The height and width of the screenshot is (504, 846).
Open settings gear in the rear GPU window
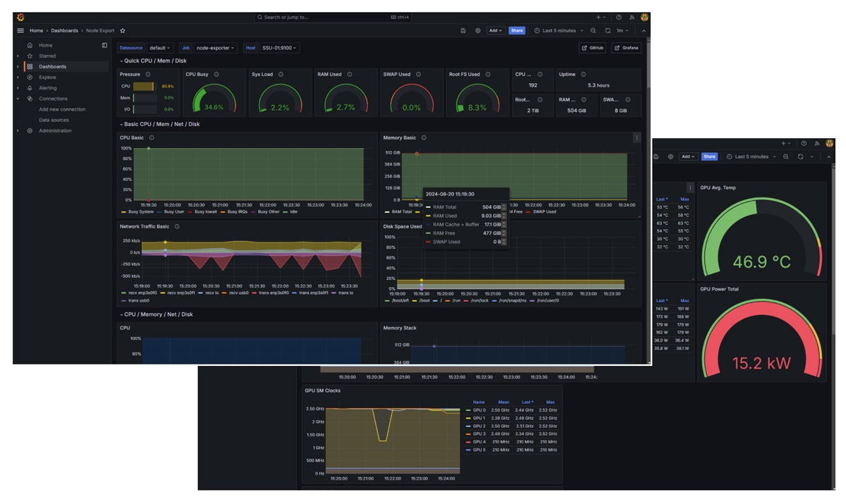(x=670, y=156)
